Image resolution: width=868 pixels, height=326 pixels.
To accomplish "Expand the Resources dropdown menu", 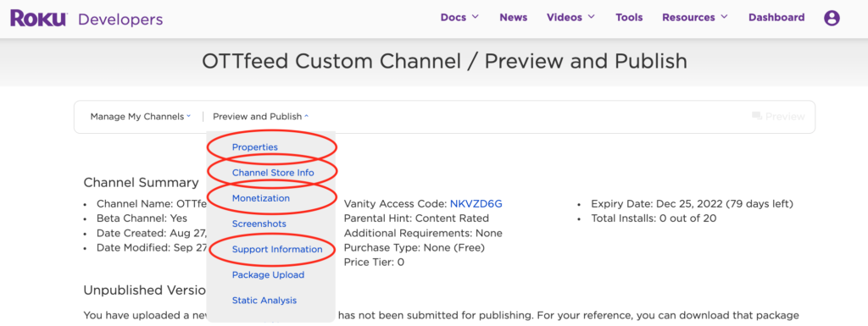I will pyautogui.click(x=695, y=17).
